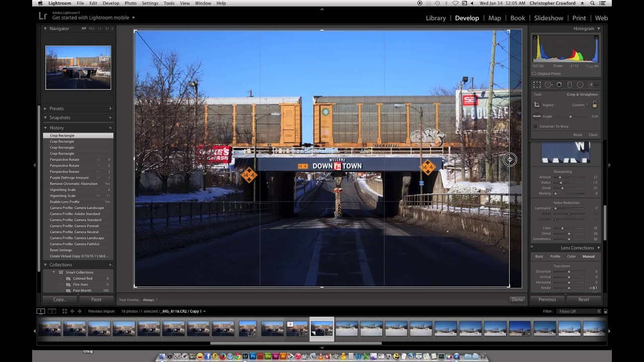This screenshot has height=362, width=644.
Task: Adjust the Transform Distortion slider
Action: pos(570,271)
